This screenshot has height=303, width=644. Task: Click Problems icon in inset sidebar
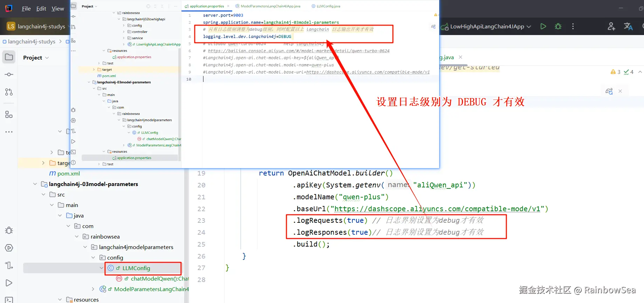[x=73, y=163]
